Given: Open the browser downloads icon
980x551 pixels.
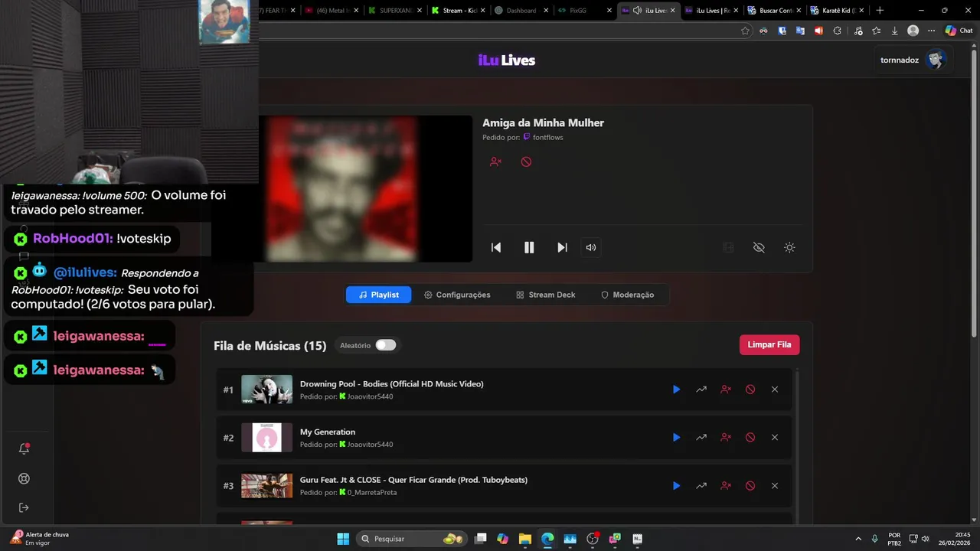Looking at the screenshot, I should coord(894,31).
